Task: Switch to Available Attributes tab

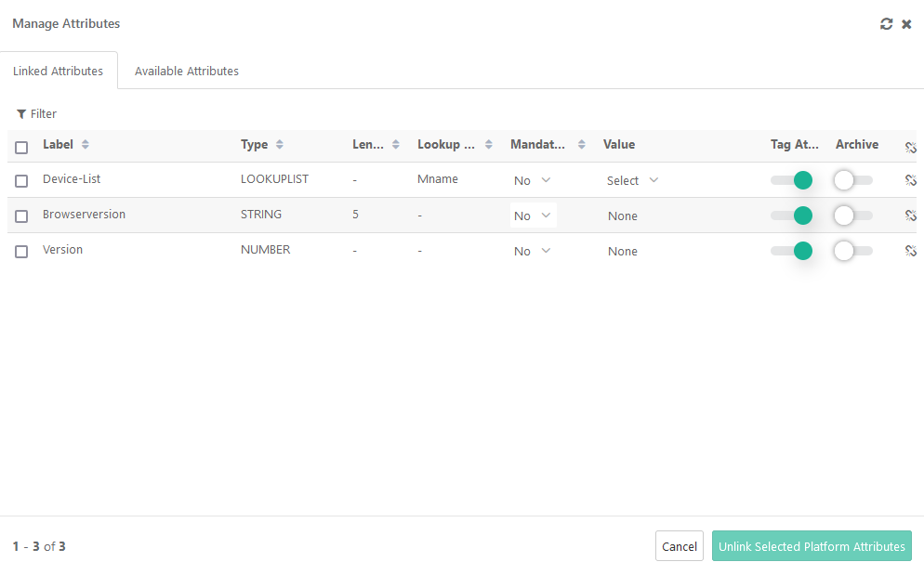Action: [187, 72]
